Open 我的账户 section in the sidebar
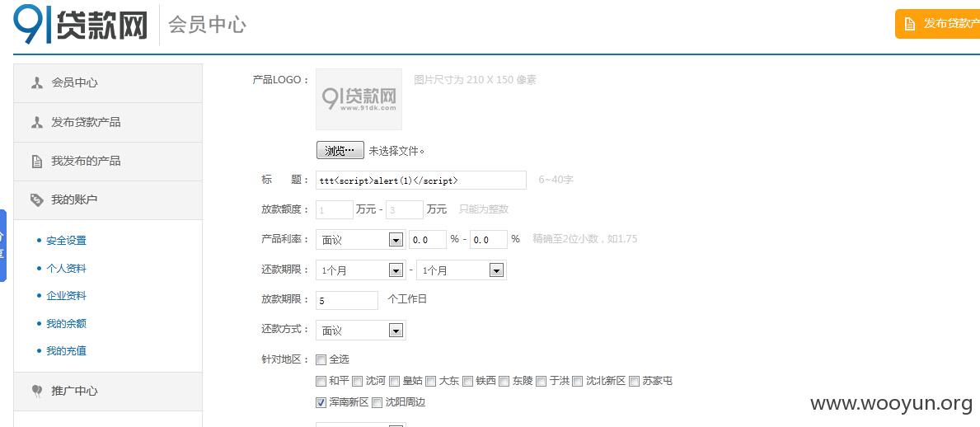 click(x=108, y=200)
